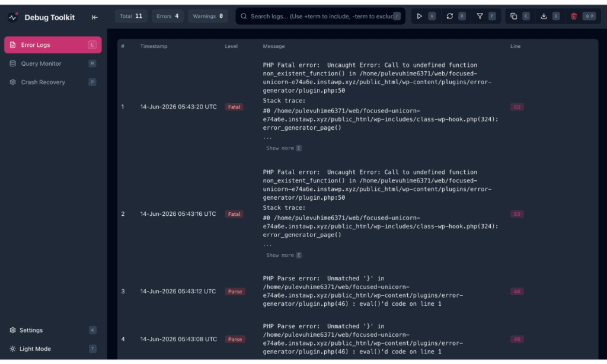Select timestamp 14-Jun-2026 05:43:20 UTC
The width and height of the screenshot is (607, 364).
coord(178,107)
